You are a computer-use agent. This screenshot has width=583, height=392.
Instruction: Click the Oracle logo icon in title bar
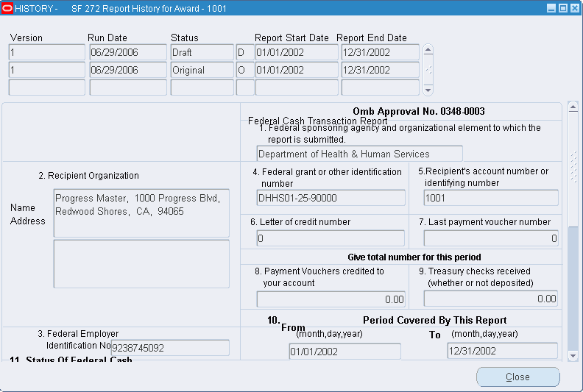[x=7, y=8]
